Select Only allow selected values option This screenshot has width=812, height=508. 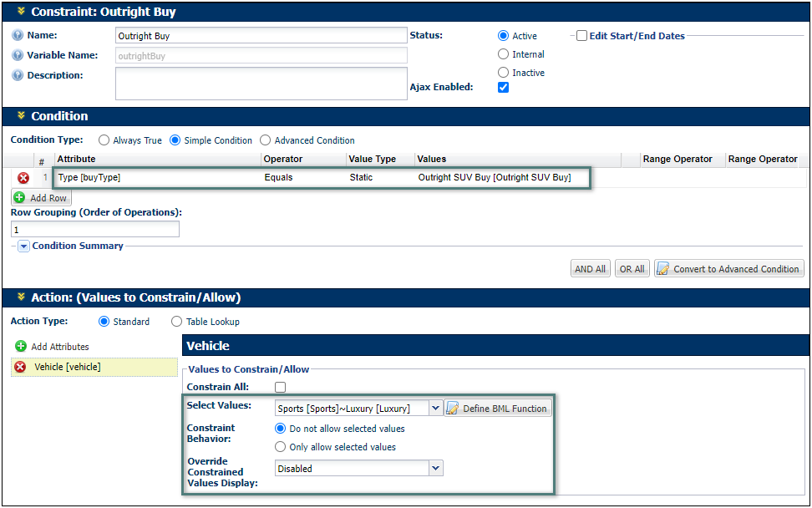click(x=281, y=447)
